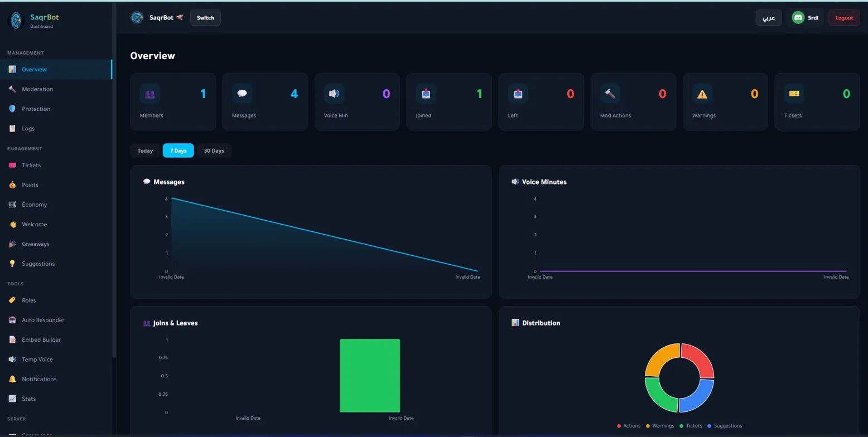This screenshot has height=437, width=868.
Task: Click the Logs clipboard icon in sidebar
Action: point(12,129)
